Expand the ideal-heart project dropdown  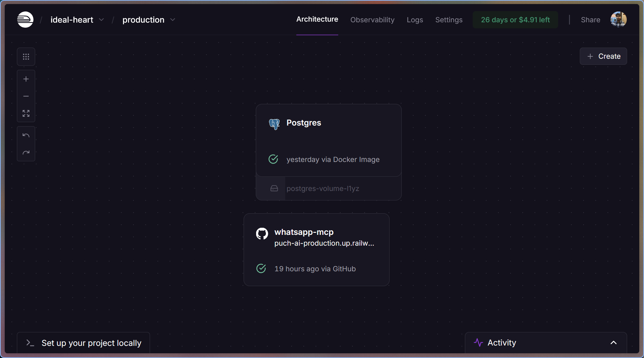point(101,20)
